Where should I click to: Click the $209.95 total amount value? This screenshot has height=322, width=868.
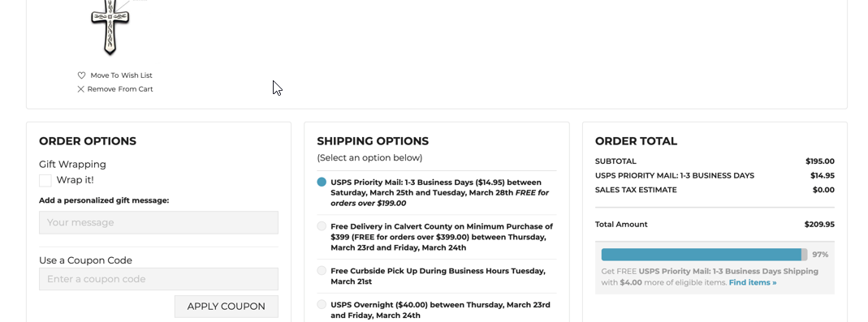tap(819, 225)
